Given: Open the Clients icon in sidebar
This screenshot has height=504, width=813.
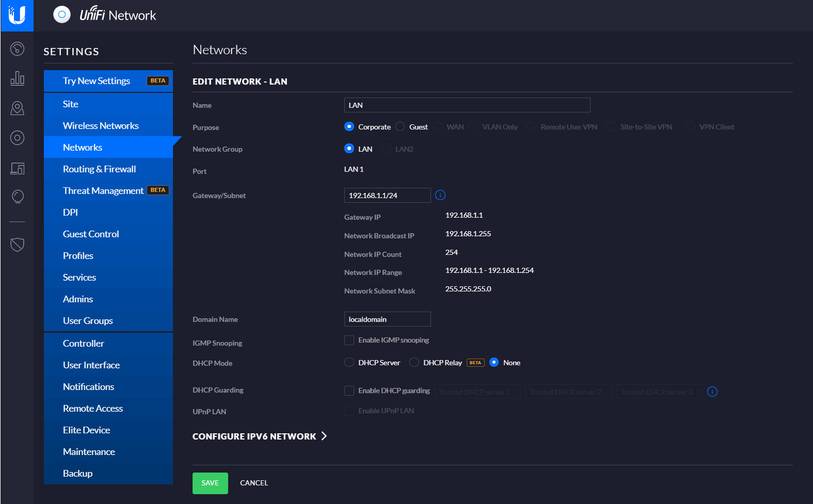Looking at the screenshot, I should click(x=17, y=168).
